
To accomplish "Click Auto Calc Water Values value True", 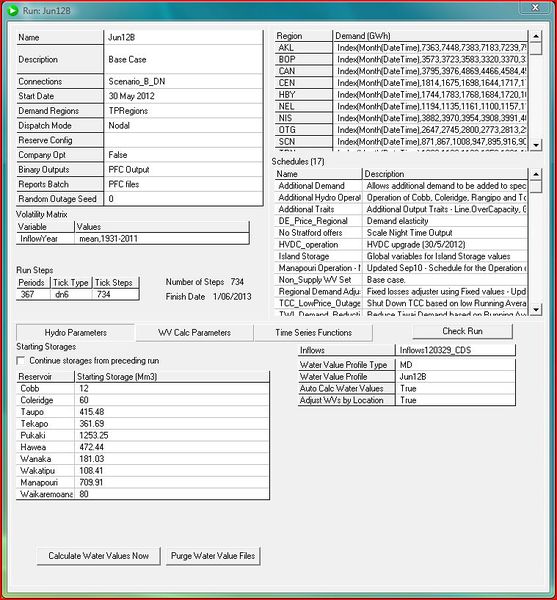I will click(455, 388).
